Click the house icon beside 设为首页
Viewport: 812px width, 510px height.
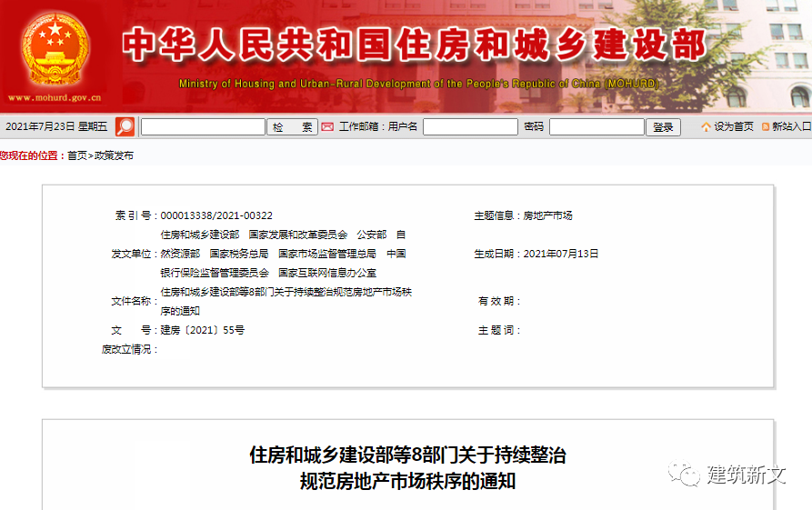706,127
